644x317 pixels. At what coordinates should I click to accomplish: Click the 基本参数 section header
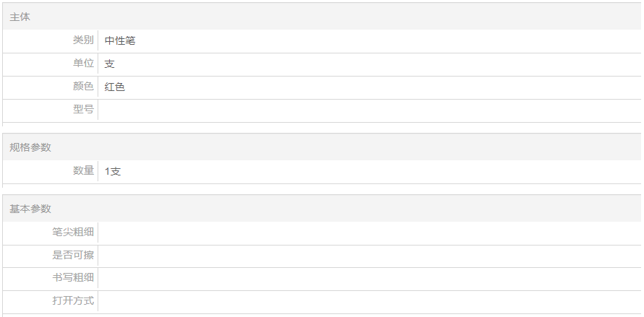coord(30,209)
